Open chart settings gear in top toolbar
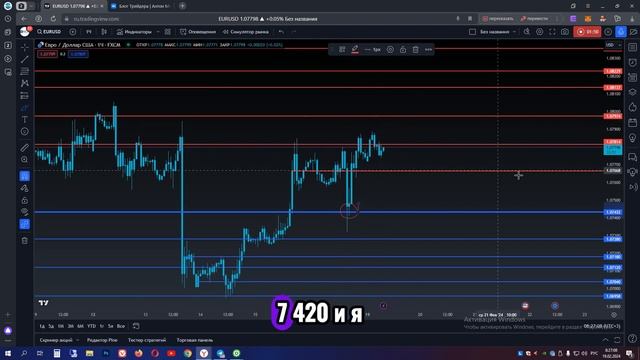 (x=540, y=31)
